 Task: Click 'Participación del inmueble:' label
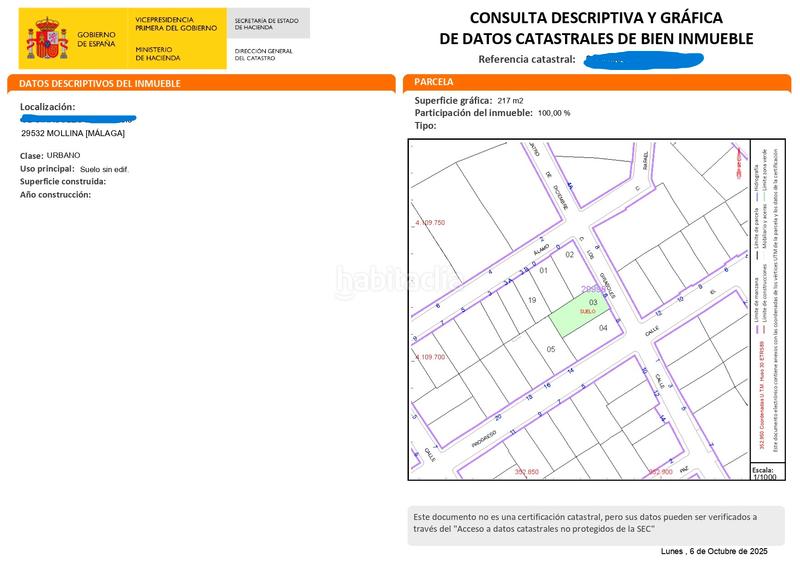tap(473, 113)
